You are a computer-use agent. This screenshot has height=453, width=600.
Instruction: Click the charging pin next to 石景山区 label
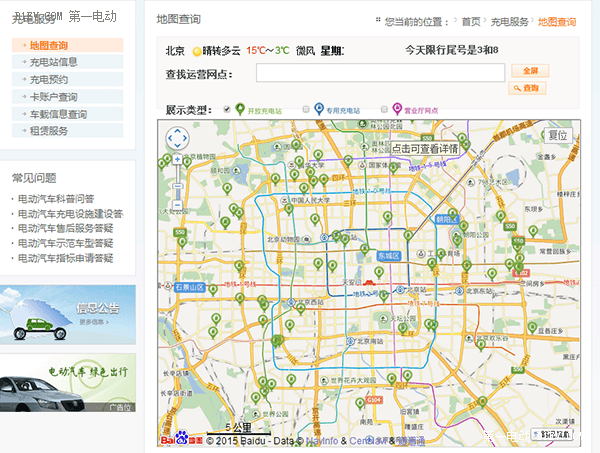(213, 290)
